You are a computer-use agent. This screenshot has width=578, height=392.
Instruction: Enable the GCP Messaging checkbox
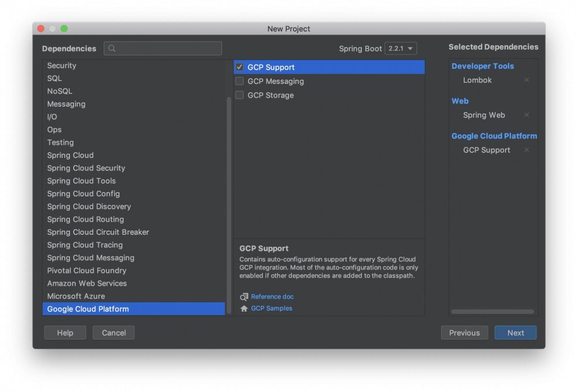coord(239,82)
